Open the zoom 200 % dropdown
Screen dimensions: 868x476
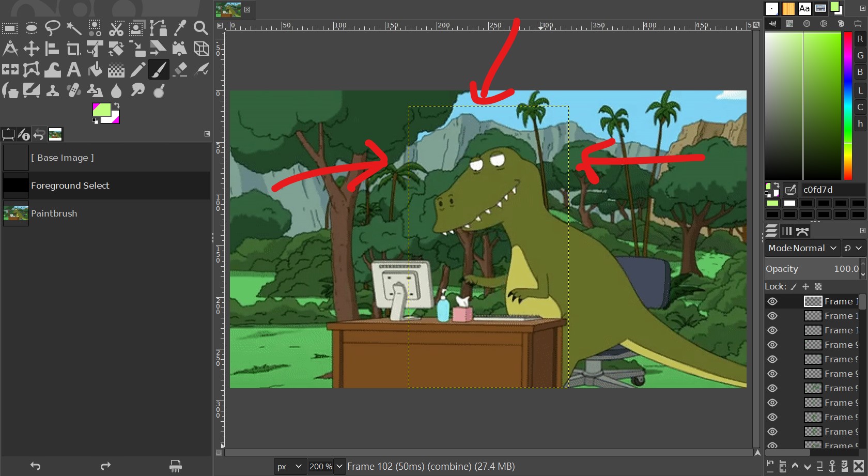coord(339,466)
